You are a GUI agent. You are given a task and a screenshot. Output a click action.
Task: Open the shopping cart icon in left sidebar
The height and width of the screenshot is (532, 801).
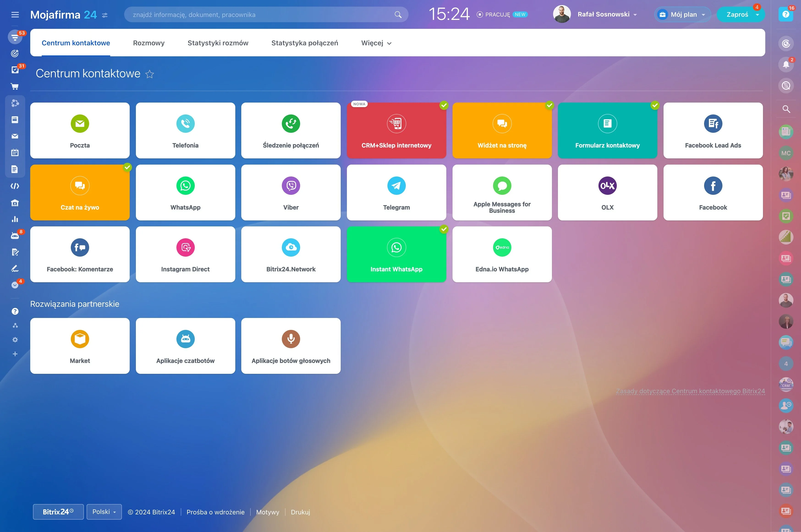(15, 87)
